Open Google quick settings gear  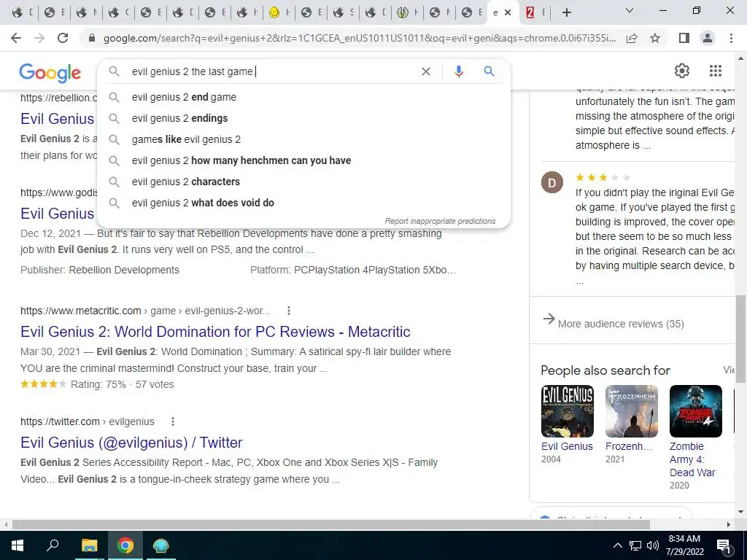682,71
